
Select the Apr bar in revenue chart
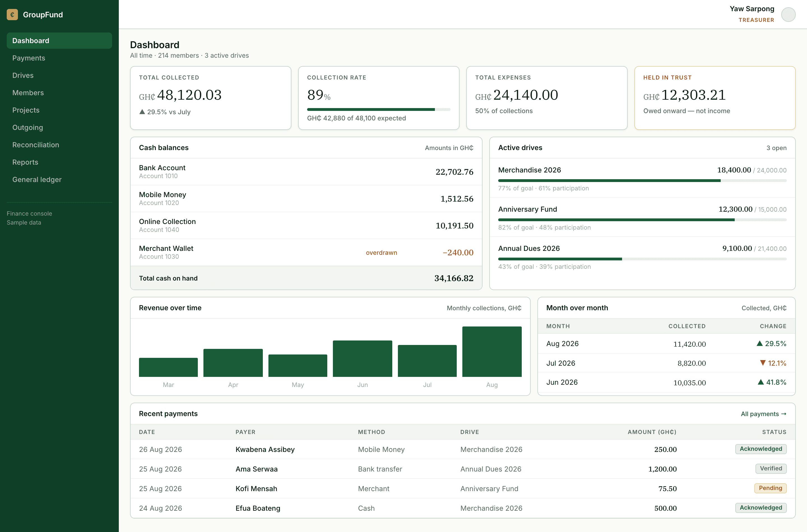point(233,363)
